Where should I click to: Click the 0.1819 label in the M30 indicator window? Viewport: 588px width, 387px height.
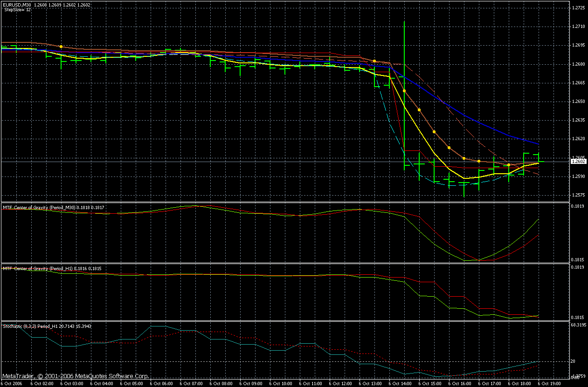(577, 206)
